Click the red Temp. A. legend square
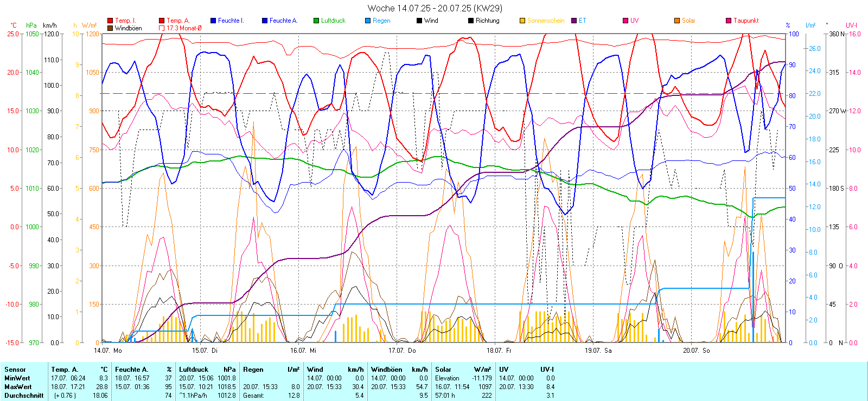The image size is (868, 401). point(162,21)
